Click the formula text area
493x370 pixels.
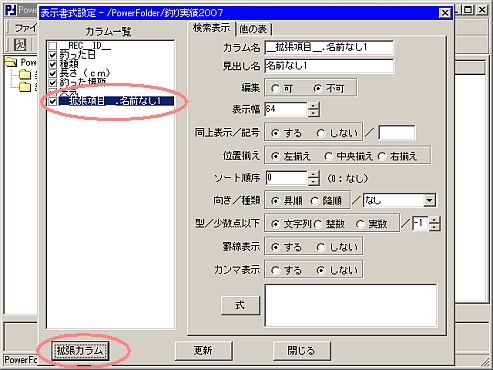351,306
